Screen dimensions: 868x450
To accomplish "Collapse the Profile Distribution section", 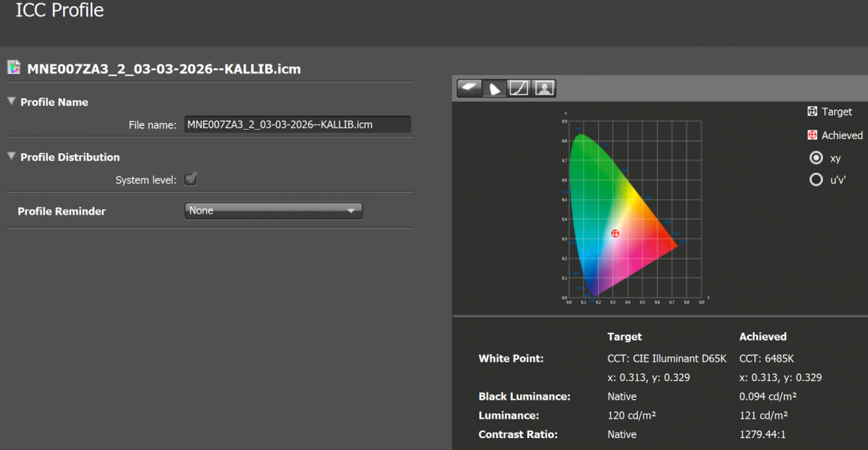I will (11, 157).
